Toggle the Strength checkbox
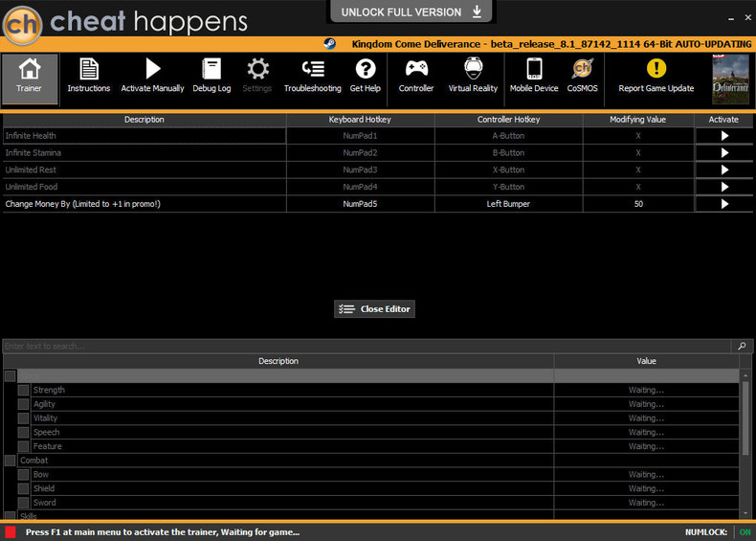Viewport: 756px width, 541px height. pos(23,390)
